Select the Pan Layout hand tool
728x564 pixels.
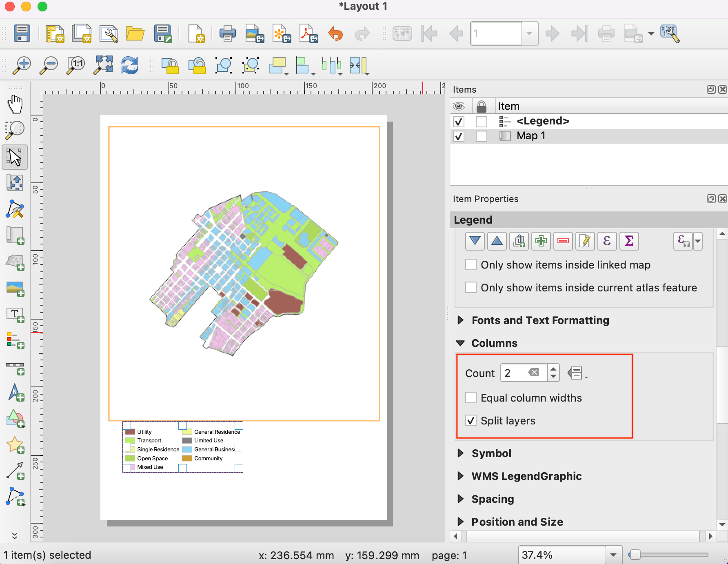[x=15, y=104]
